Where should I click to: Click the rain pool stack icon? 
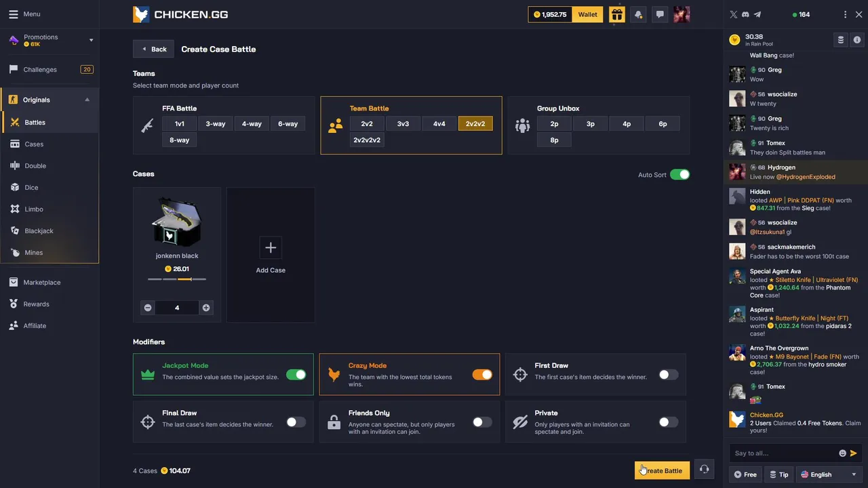841,40
